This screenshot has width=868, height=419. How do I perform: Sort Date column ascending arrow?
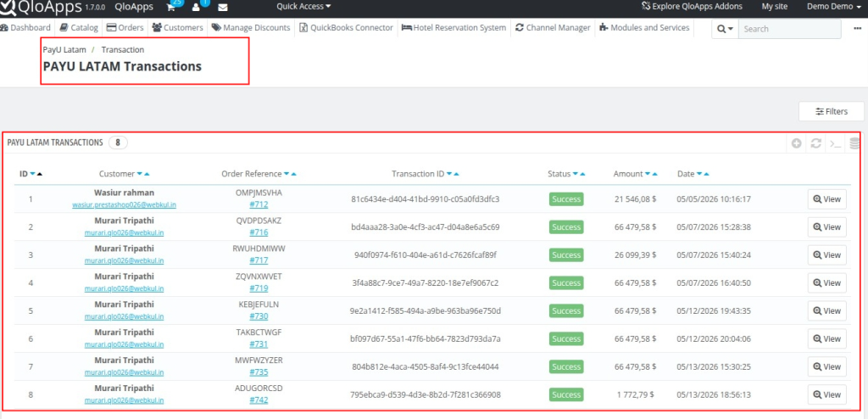(706, 174)
